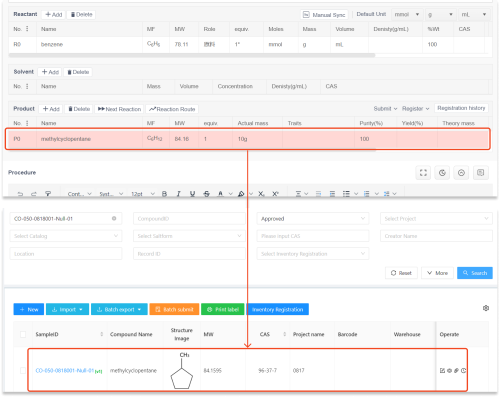Check the methylcyclopentane sample row checkbox
The height and width of the screenshot is (397, 500).
23,370
